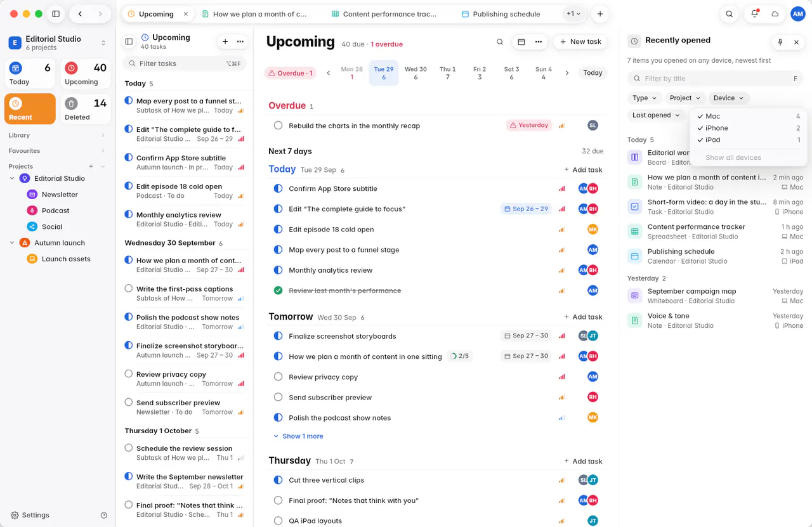Open the AM account avatar
This screenshot has width=812, height=527.
tap(798, 14)
